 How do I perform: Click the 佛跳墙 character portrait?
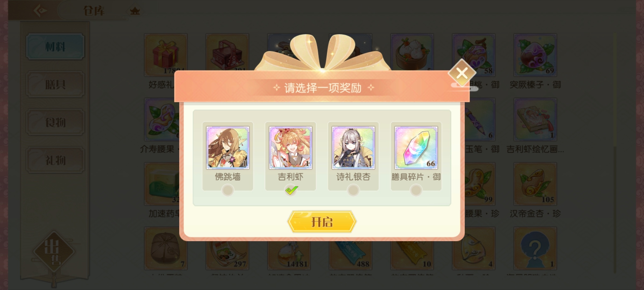(228, 148)
